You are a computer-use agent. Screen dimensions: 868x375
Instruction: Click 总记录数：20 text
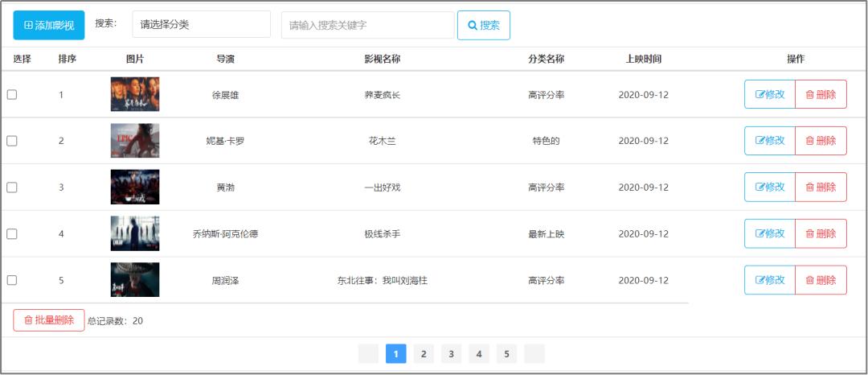point(115,321)
